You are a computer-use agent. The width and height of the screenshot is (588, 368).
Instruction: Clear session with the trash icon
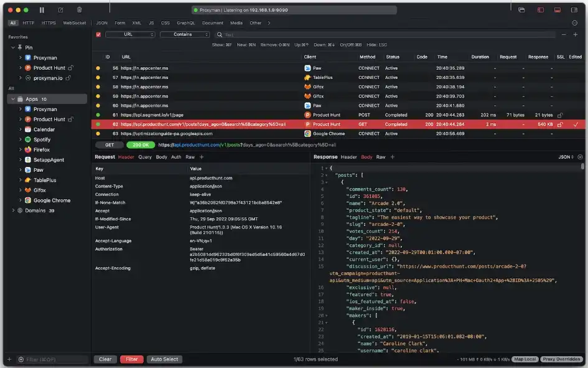[x=79, y=10]
